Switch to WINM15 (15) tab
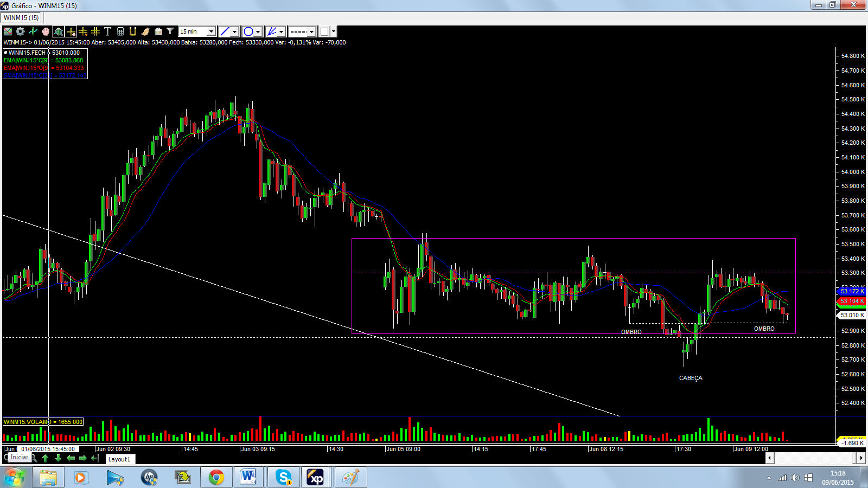868x488 pixels. (22, 18)
